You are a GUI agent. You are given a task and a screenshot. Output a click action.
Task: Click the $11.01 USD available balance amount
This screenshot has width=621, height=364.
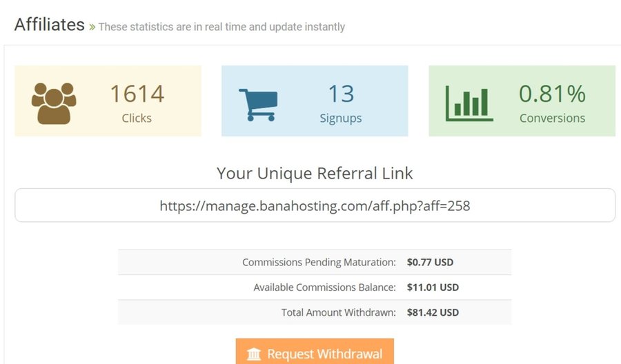433,287
